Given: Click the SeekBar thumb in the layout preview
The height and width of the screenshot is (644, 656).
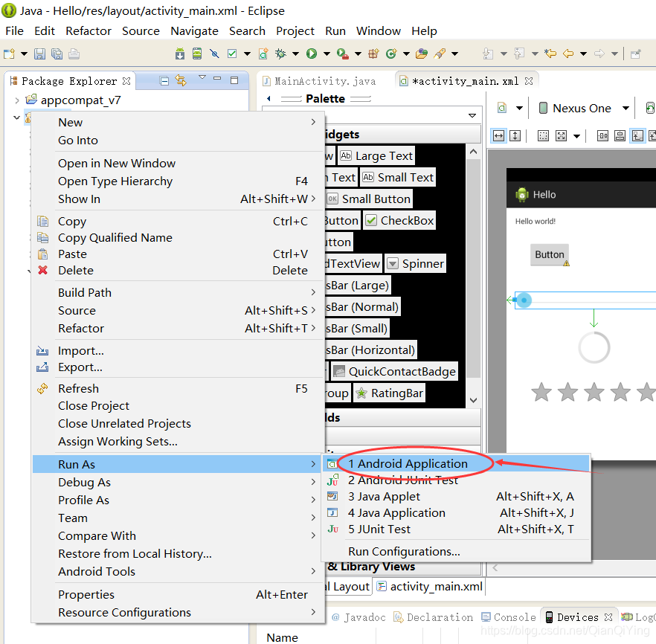Looking at the screenshot, I should pyautogui.click(x=524, y=300).
